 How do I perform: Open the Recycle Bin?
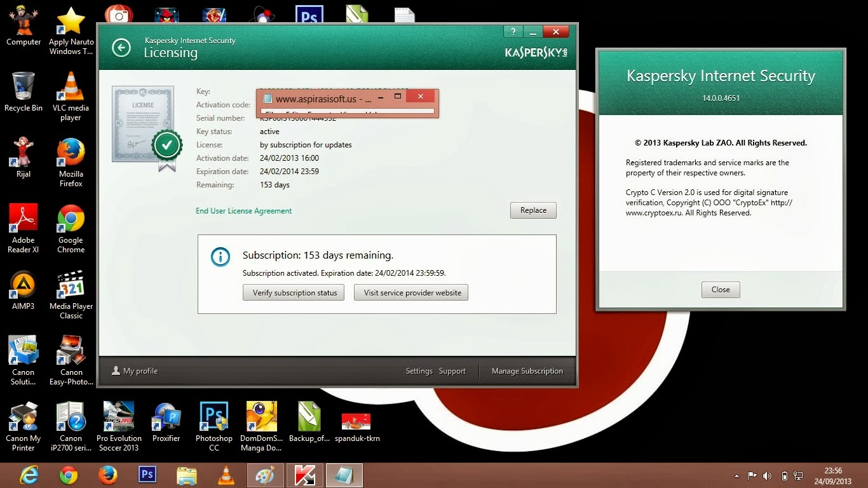24,91
